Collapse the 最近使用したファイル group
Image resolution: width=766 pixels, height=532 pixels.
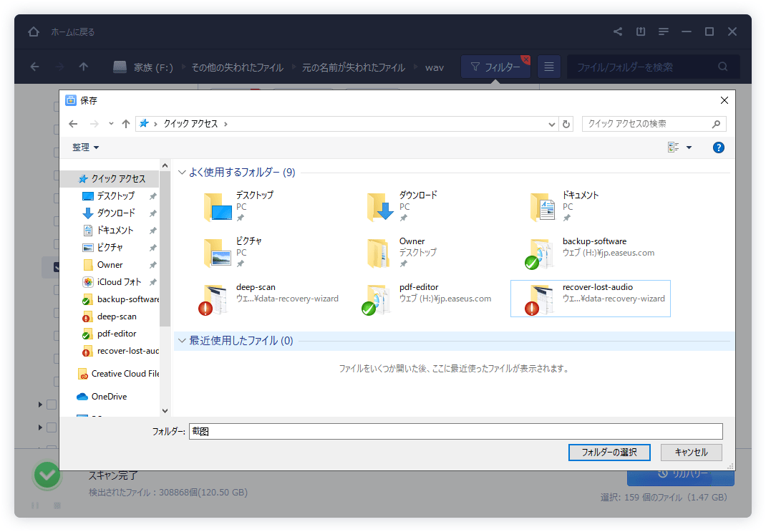pyautogui.click(x=182, y=341)
